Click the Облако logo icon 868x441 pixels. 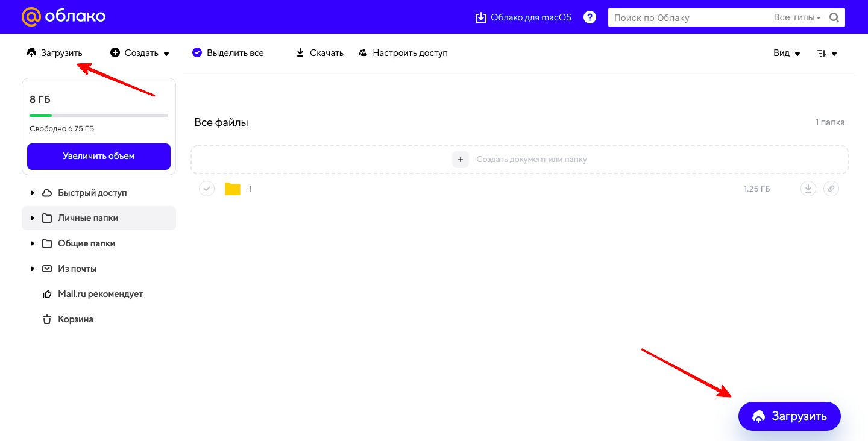click(31, 17)
